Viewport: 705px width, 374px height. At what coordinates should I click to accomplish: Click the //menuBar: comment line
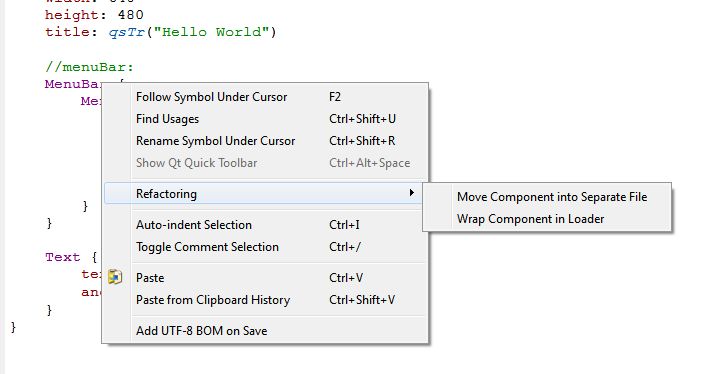(x=89, y=67)
